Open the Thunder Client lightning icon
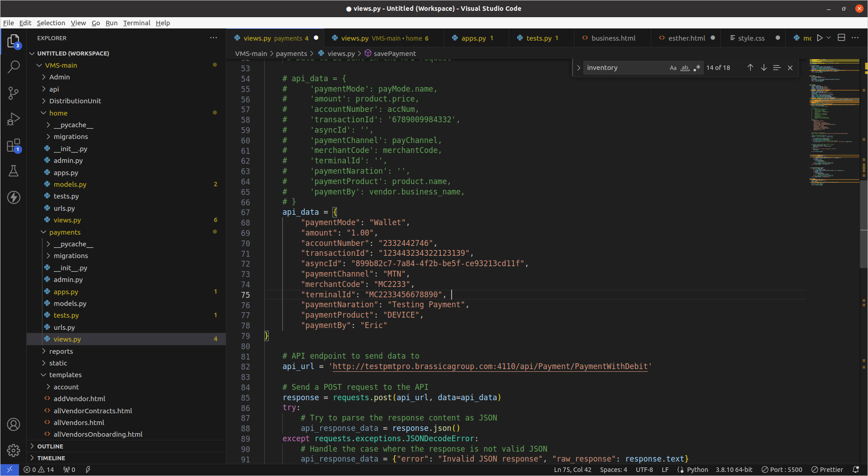The image size is (868, 476). tap(14, 197)
